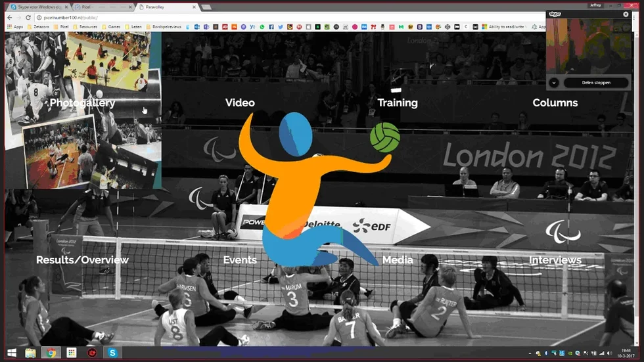Switch to Chrome in the taskbar
Viewport: 644px width, 362px height.
51,353
